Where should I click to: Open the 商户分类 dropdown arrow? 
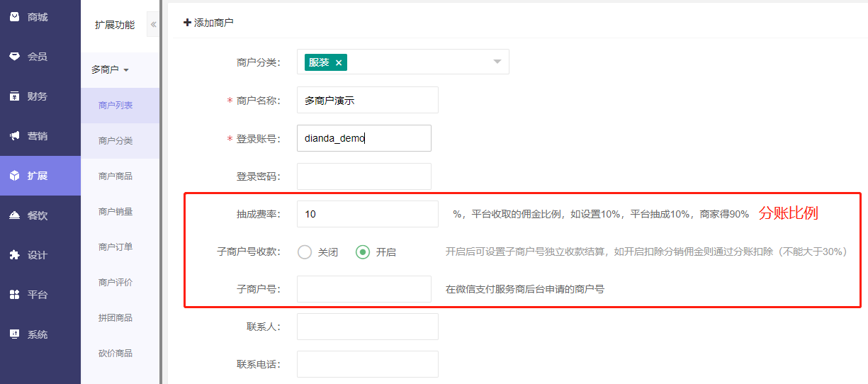pyautogui.click(x=497, y=62)
